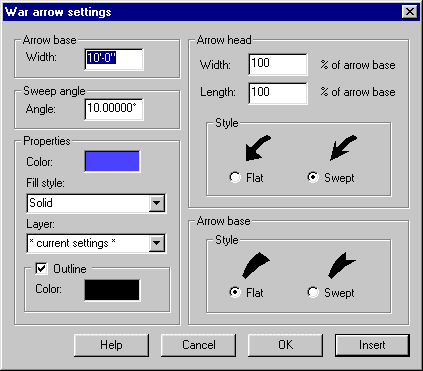This screenshot has height=371, width=423.
Task: Click the Solid fill style combo box
Action: tap(96, 203)
